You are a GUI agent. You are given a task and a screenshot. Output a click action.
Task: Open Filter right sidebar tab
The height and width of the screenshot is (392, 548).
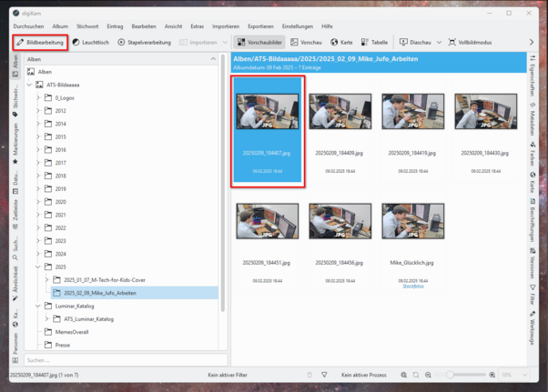[533, 295]
